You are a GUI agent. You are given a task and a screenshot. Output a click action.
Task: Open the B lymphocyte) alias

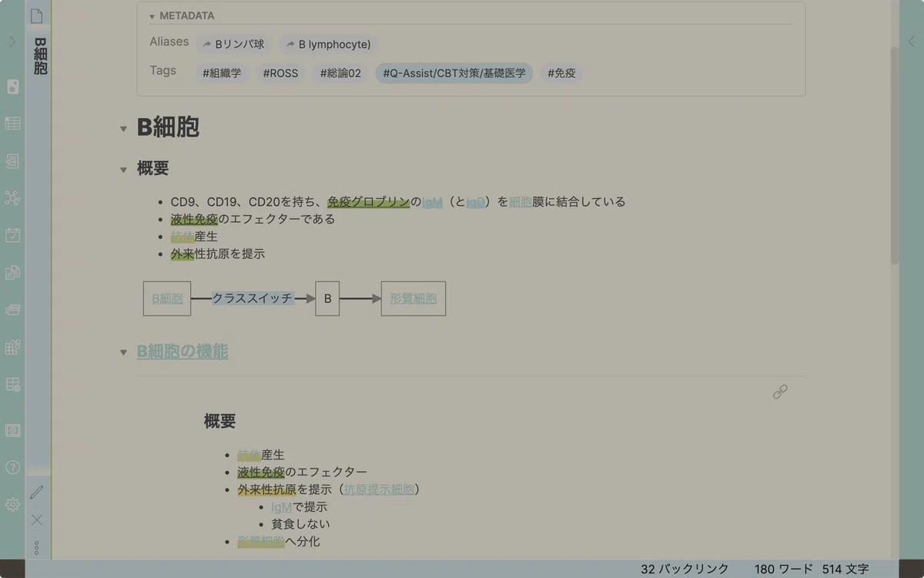point(329,45)
